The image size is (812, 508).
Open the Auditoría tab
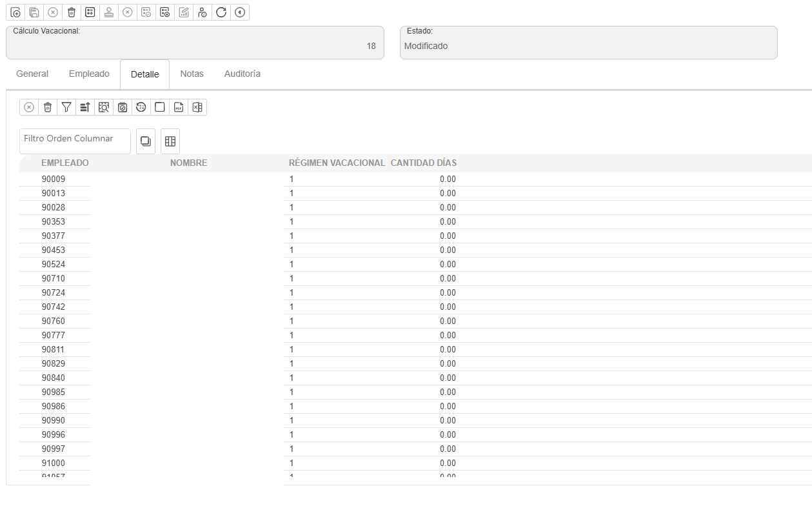pos(242,74)
